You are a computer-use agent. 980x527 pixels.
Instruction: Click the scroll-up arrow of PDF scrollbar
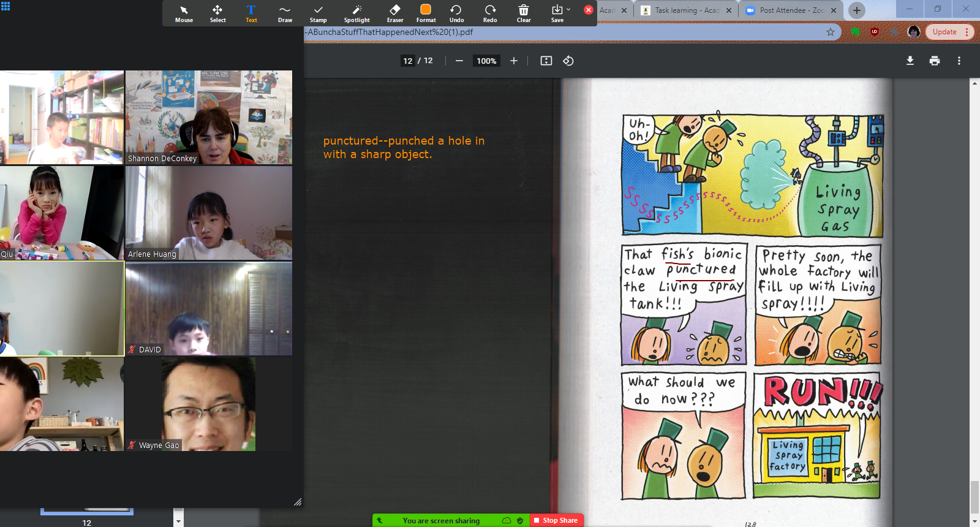(974, 83)
